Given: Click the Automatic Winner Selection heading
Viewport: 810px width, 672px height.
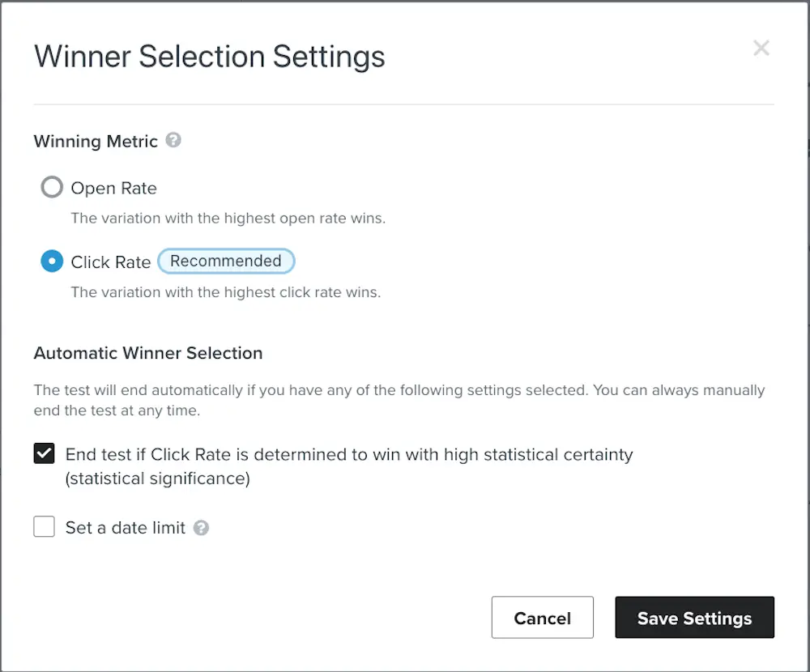Looking at the screenshot, I should (x=148, y=353).
